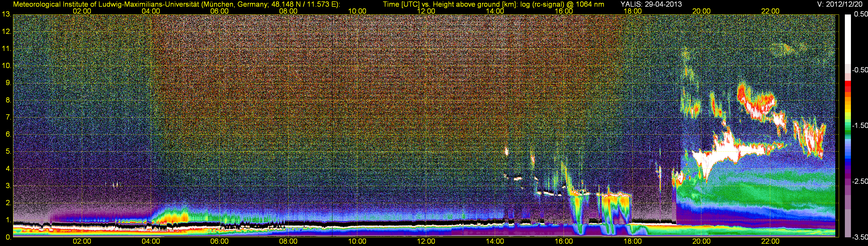Click the 10 km height axis label
Screen dimensions: 868x246
6,66
